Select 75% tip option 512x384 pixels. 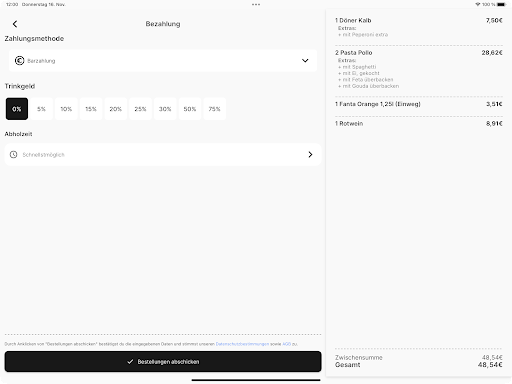(214, 109)
